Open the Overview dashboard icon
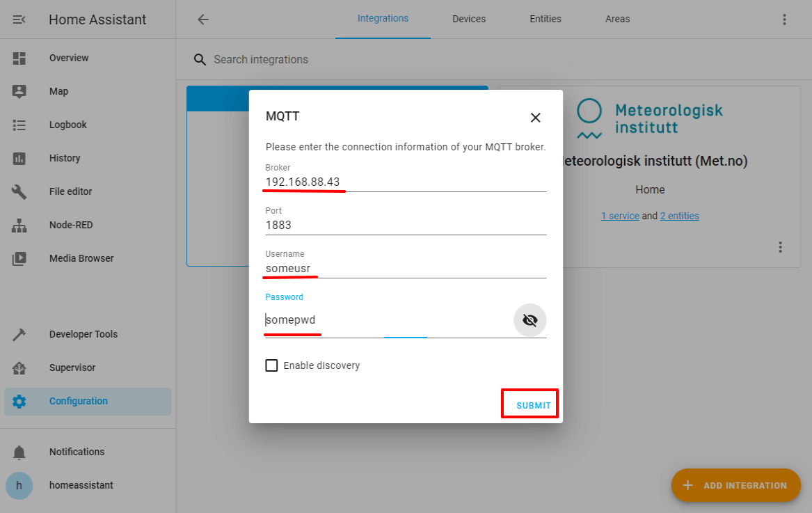The width and height of the screenshot is (812, 513). point(19,58)
